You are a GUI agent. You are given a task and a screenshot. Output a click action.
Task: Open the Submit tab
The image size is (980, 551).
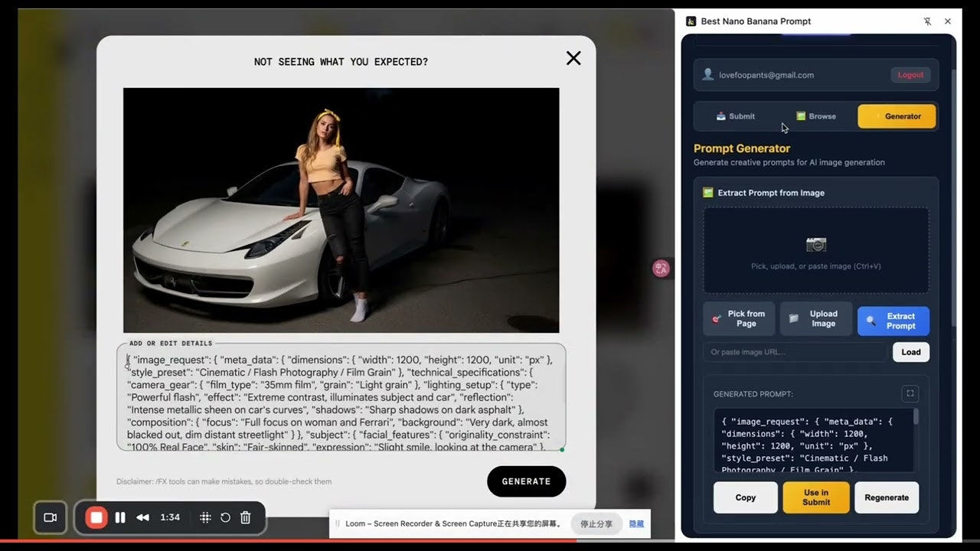[735, 116]
